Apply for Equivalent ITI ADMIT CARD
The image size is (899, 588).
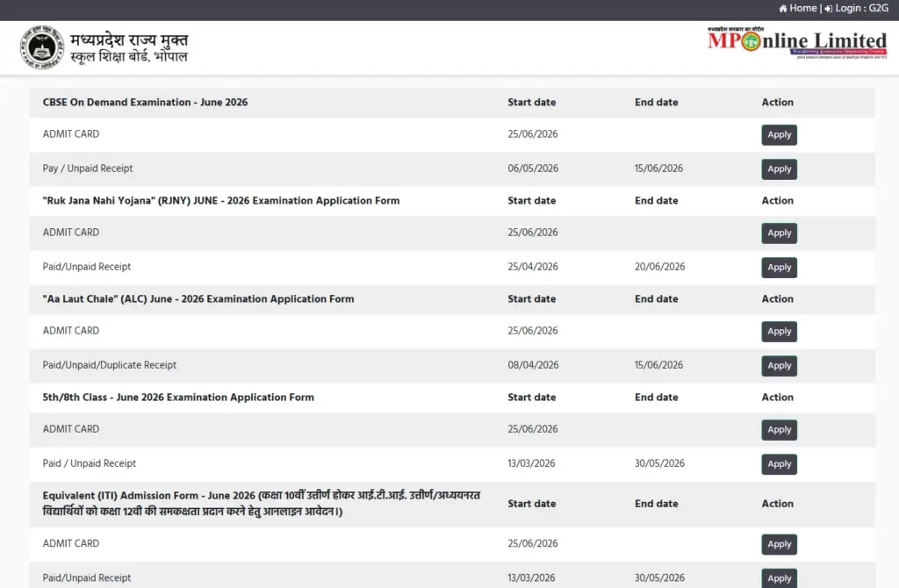tap(780, 544)
